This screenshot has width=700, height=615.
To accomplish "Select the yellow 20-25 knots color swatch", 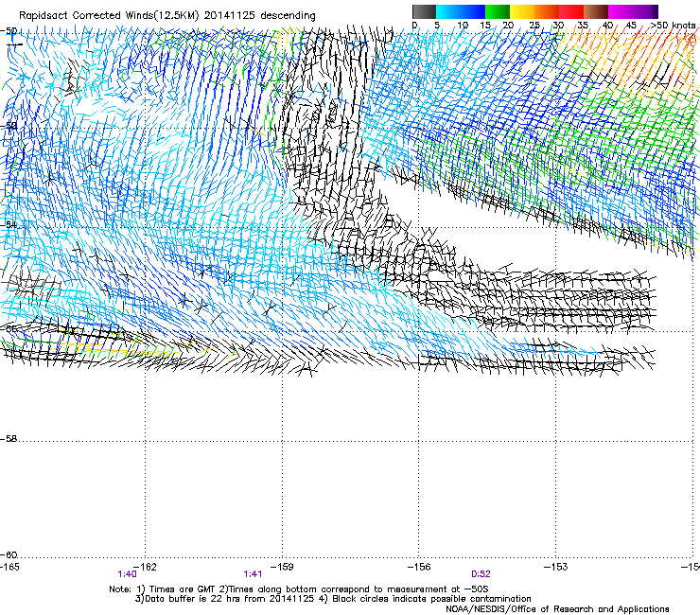I will point(522,11).
